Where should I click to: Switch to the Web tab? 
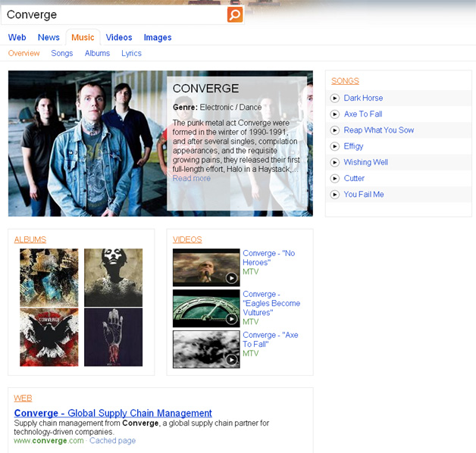[x=17, y=37]
